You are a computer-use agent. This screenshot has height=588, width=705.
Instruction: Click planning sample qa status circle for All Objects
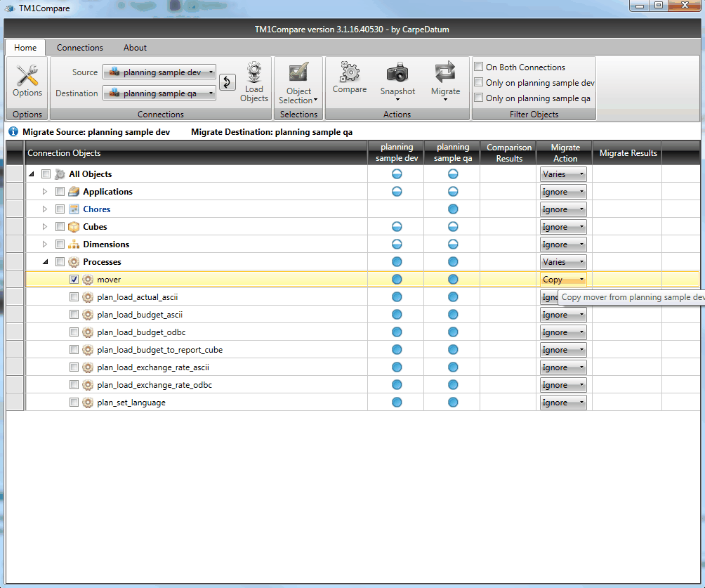(x=453, y=174)
